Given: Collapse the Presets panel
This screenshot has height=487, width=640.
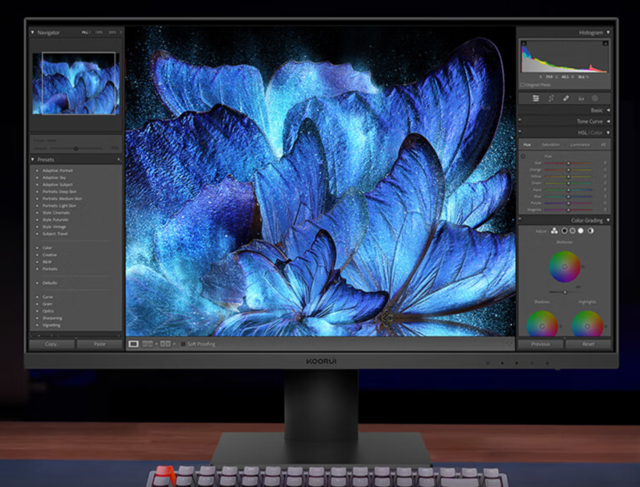Looking at the screenshot, I should pyautogui.click(x=33, y=160).
